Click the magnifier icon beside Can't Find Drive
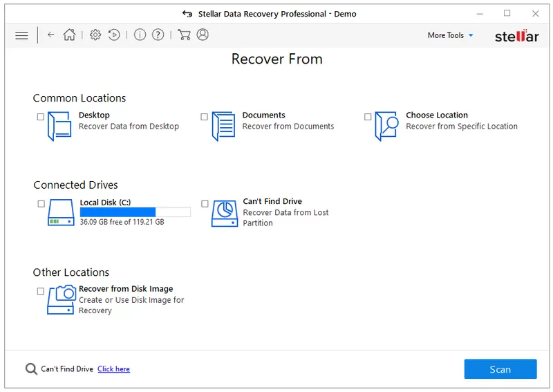Image resolution: width=553 pixels, height=392 pixels. pyautogui.click(x=31, y=369)
